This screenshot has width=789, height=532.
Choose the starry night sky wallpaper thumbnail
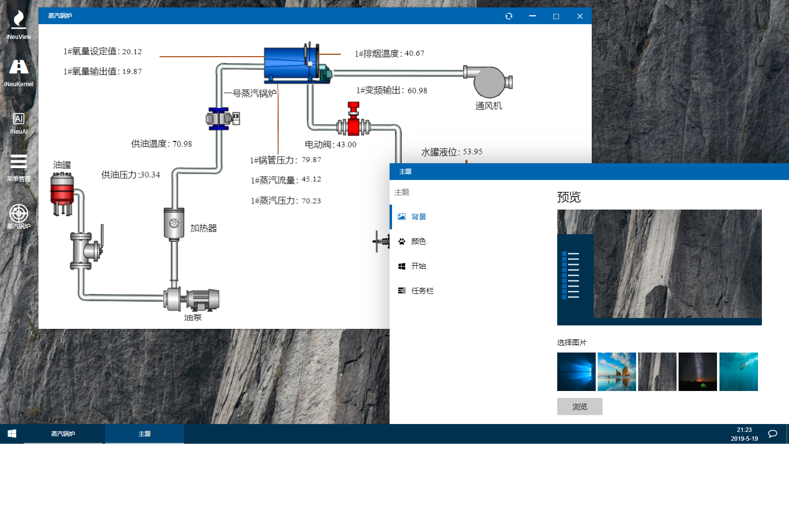click(x=697, y=372)
